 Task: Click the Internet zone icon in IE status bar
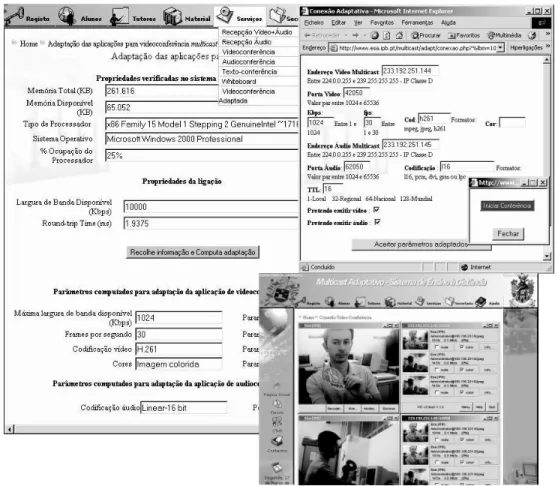click(464, 267)
